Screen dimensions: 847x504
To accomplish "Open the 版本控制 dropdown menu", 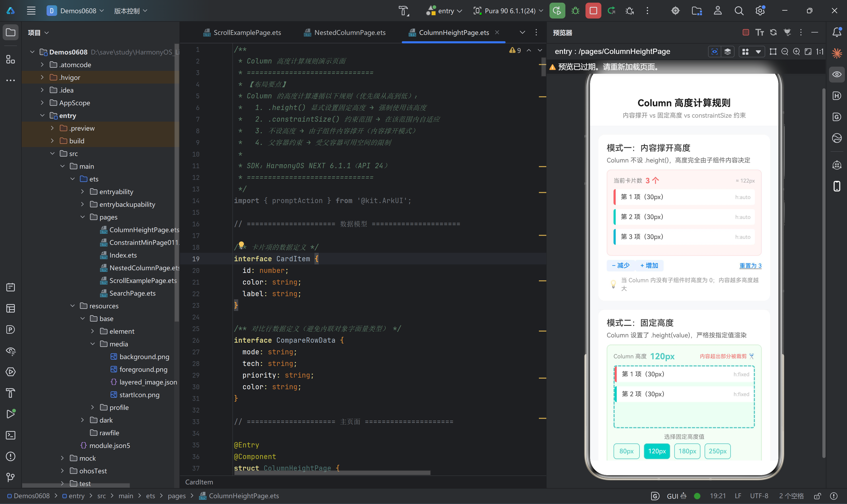I will click(x=130, y=11).
